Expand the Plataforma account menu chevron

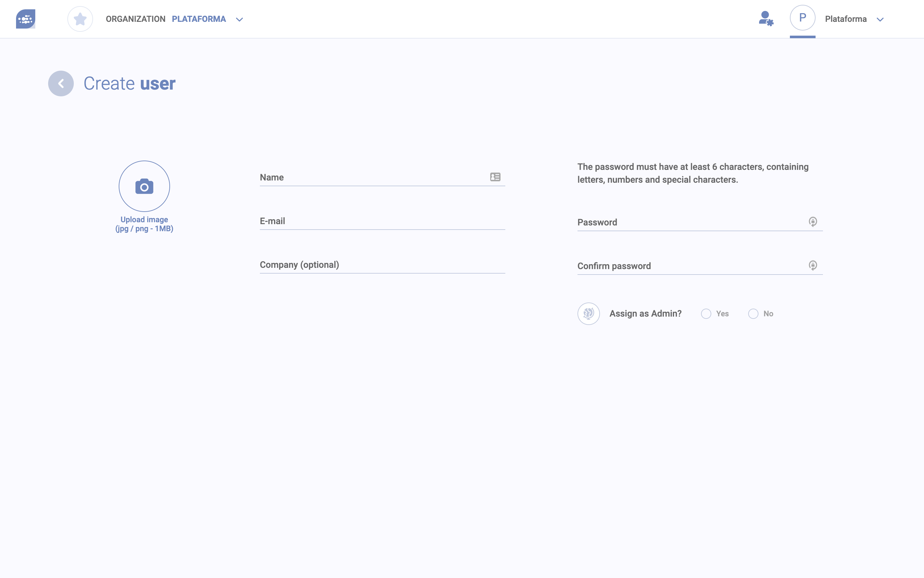[x=880, y=19]
